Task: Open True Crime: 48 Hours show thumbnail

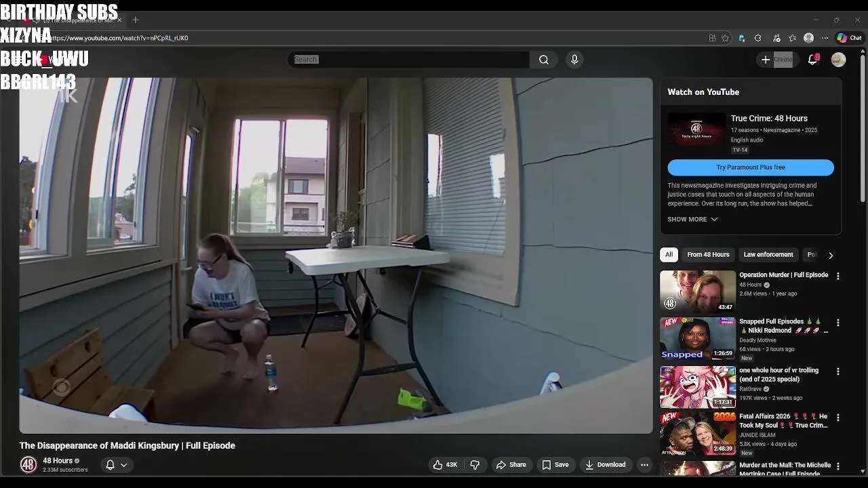Action: coord(696,129)
